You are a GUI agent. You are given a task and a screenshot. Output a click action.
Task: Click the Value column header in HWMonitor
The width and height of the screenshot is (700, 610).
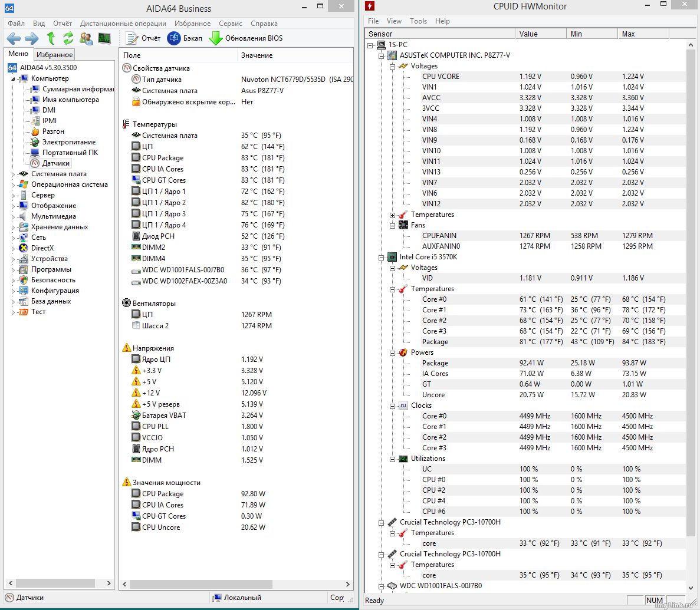tap(540, 34)
